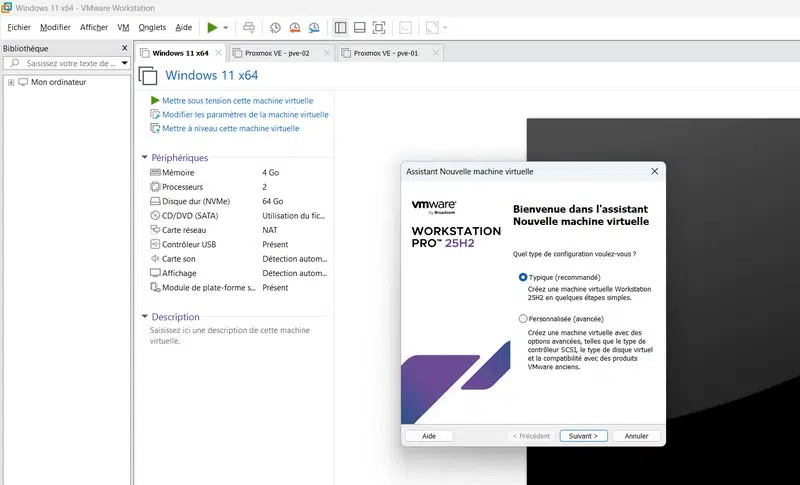Image resolution: width=800 pixels, height=485 pixels.
Task: Collapse the Périphériques section
Action: [x=144, y=158]
